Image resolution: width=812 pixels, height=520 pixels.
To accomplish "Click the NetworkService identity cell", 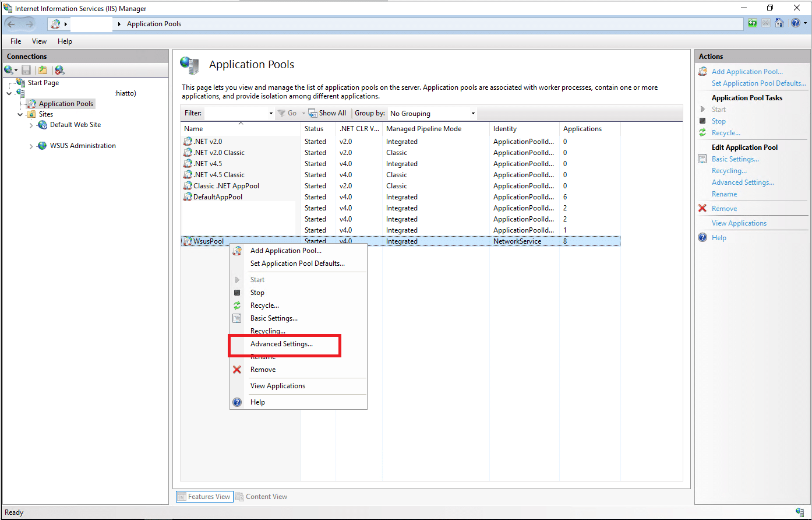I will click(517, 241).
